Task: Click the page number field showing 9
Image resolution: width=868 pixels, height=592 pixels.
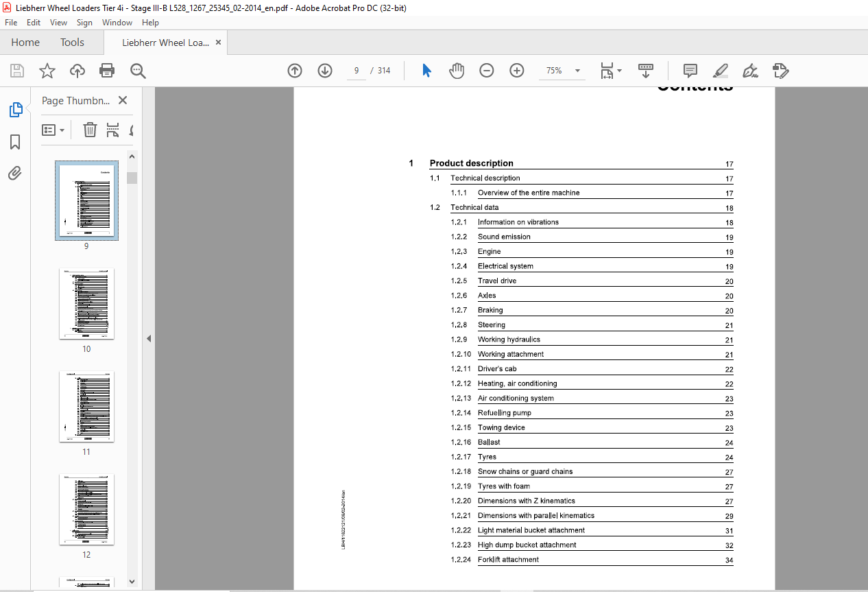Action: [x=356, y=71]
